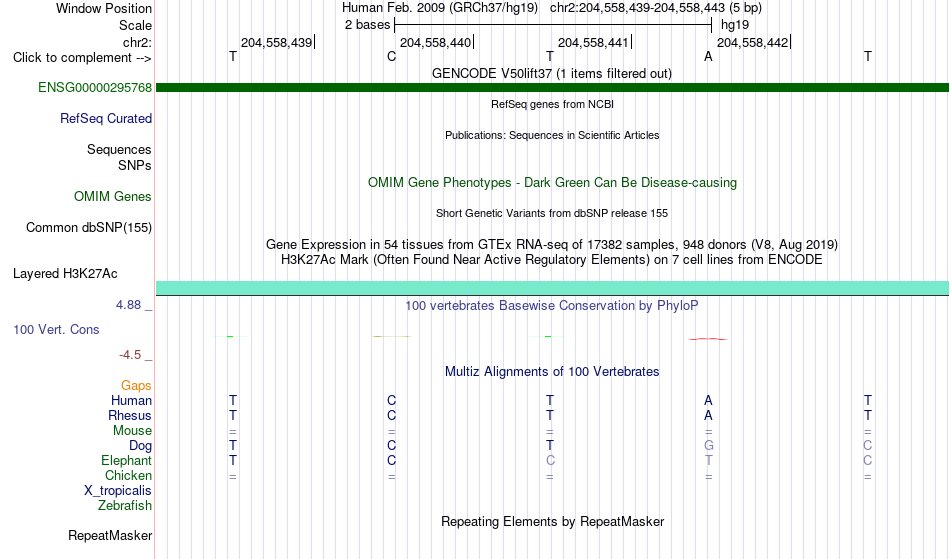This screenshot has height=559, width=950.
Task: Click the 204,558,440 position label
Action: coord(436,43)
